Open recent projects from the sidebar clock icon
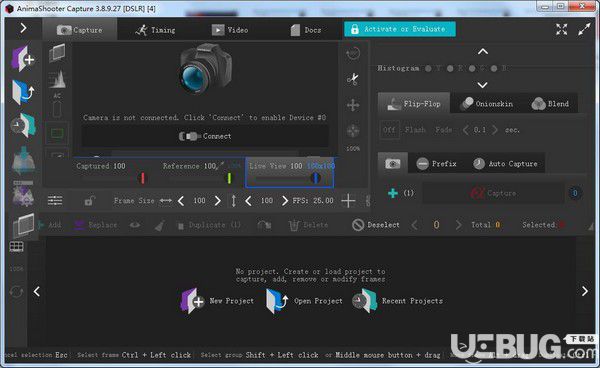The width and height of the screenshot is (600, 368). (x=23, y=125)
